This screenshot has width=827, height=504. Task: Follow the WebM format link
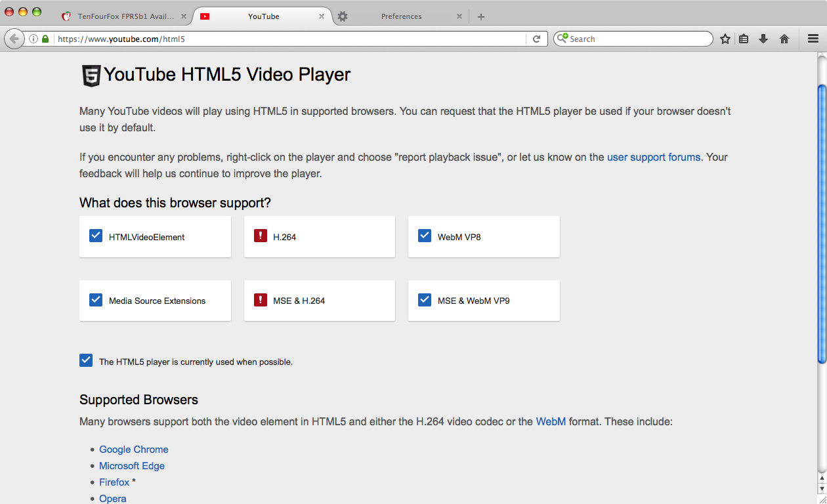551,421
